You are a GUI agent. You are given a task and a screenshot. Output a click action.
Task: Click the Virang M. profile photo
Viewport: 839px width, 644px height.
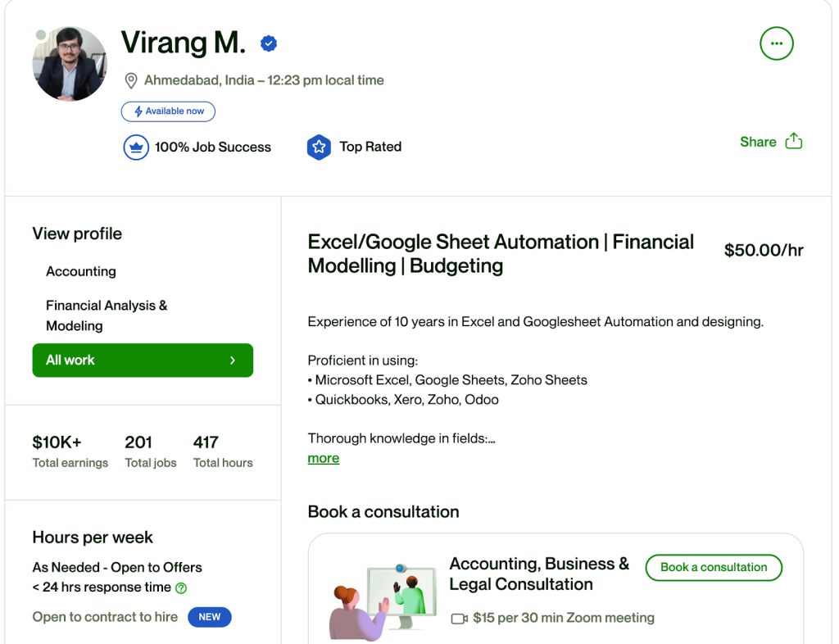click(x=70, y=64)
